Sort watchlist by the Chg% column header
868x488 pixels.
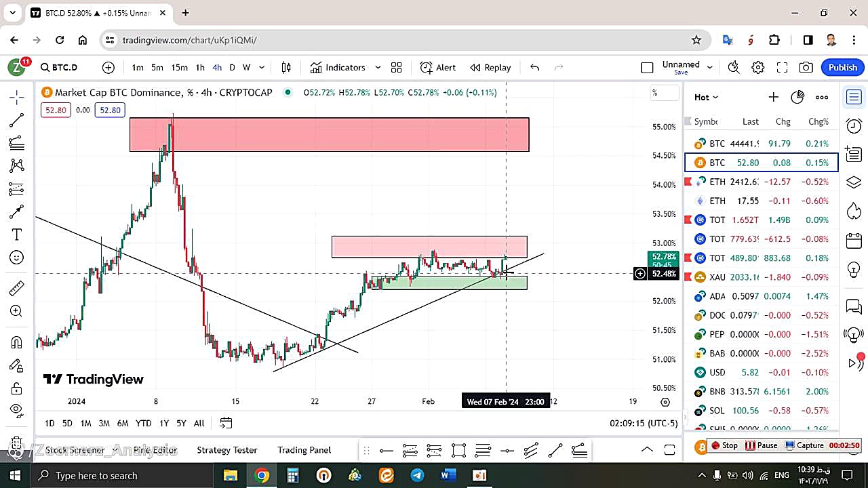818,121
